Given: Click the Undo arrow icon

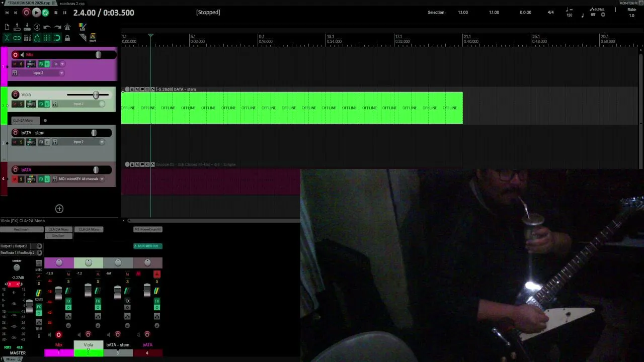Looking at the screenshot, I should coord(47,27).
